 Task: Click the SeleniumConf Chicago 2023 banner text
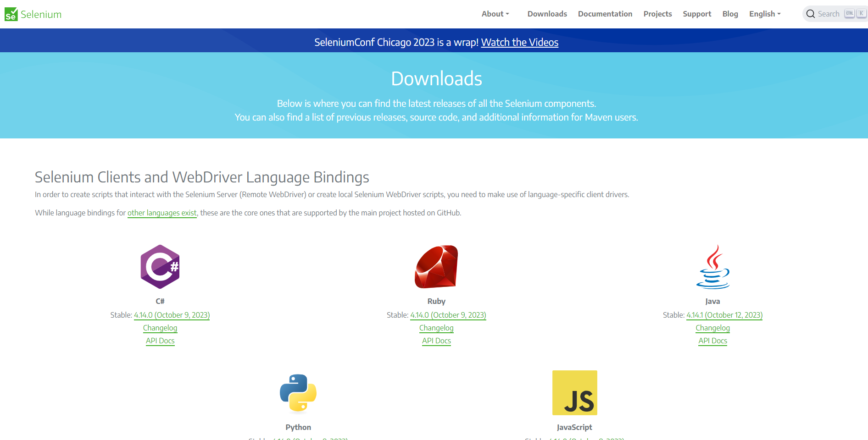point(396,42)
